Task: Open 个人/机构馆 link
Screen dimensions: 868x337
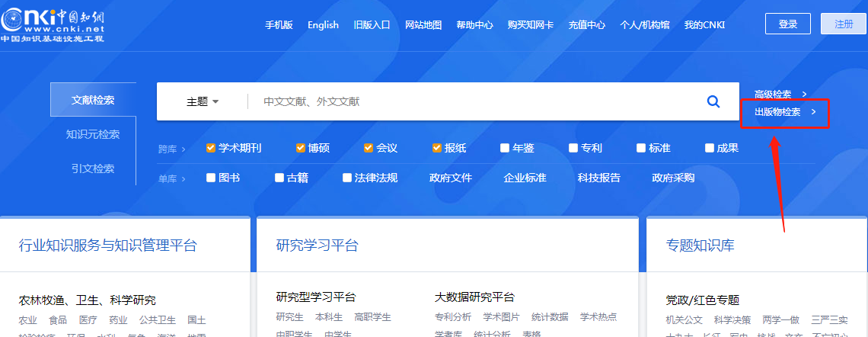Action: point(645,25)
